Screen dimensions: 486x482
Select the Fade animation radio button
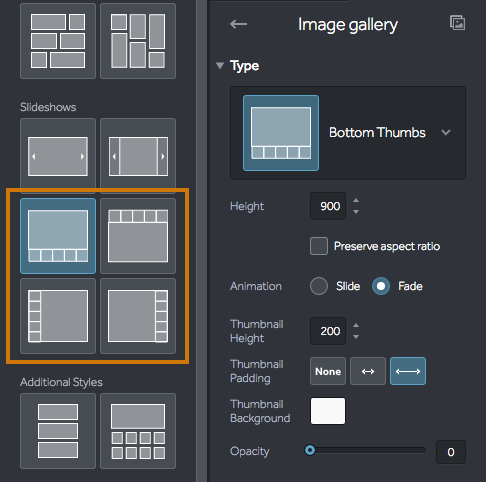(x=381, y=286)
